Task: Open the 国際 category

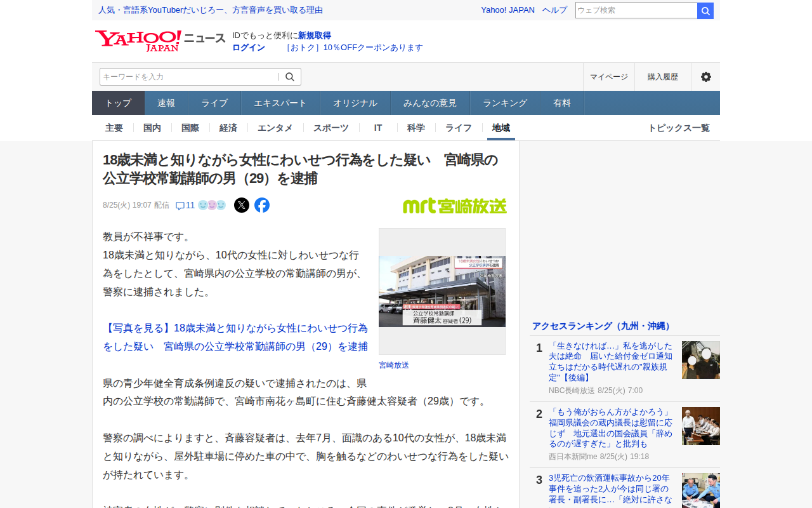Action: pos(190,128)
